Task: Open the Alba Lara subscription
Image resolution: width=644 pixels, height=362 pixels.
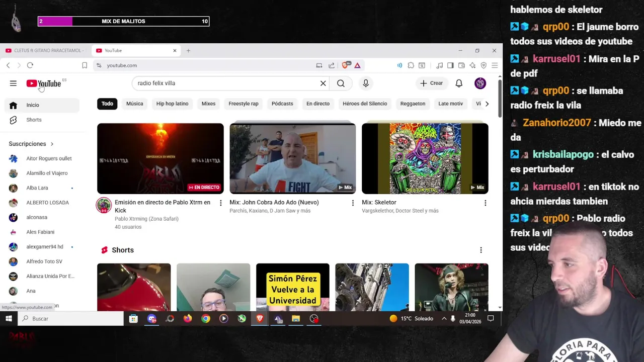Action: coord(42,188)
